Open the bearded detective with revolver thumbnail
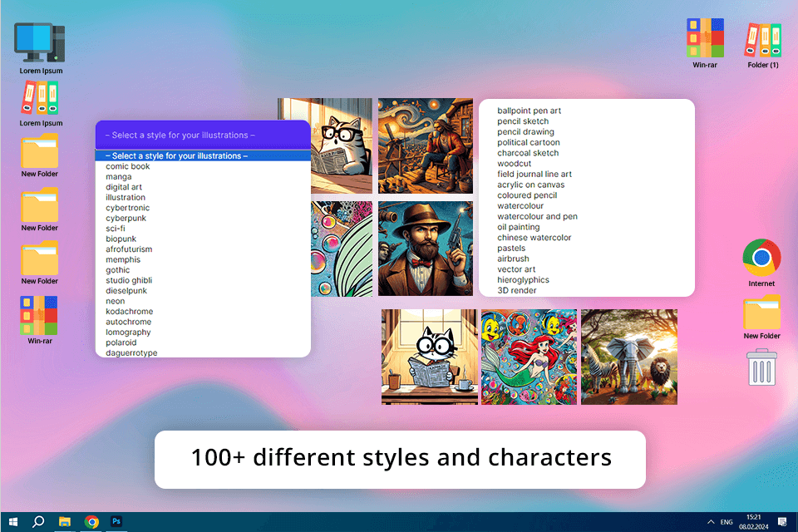The image size is (798, 532). click(x=426, y=249)
